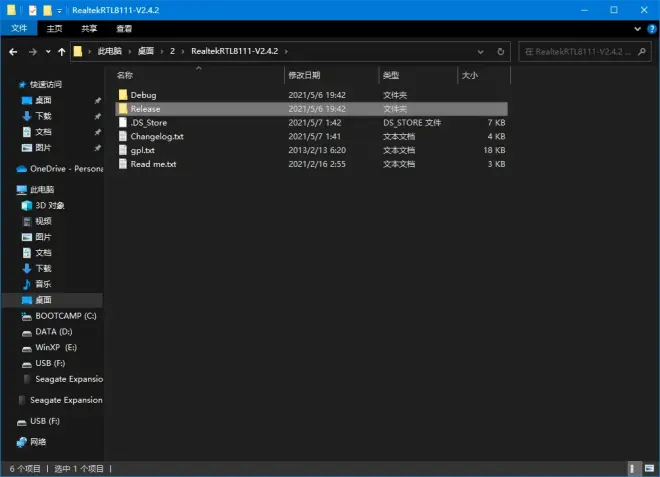Expand chevron after 桌面 breadcrumb
The height and width of the screenshot is (477, 660).
click(162, 51)
